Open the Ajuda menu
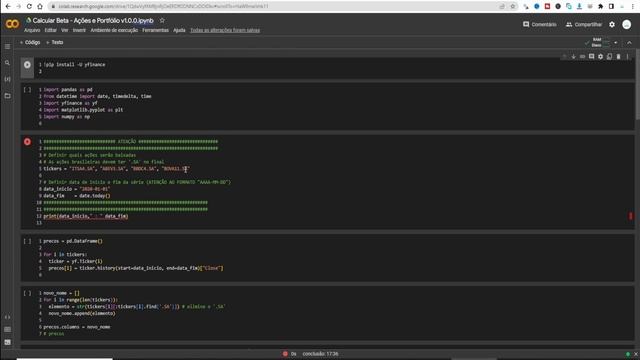Image resolution: width=640 pixels, height=360 pixels. click(x=179, y=30)
